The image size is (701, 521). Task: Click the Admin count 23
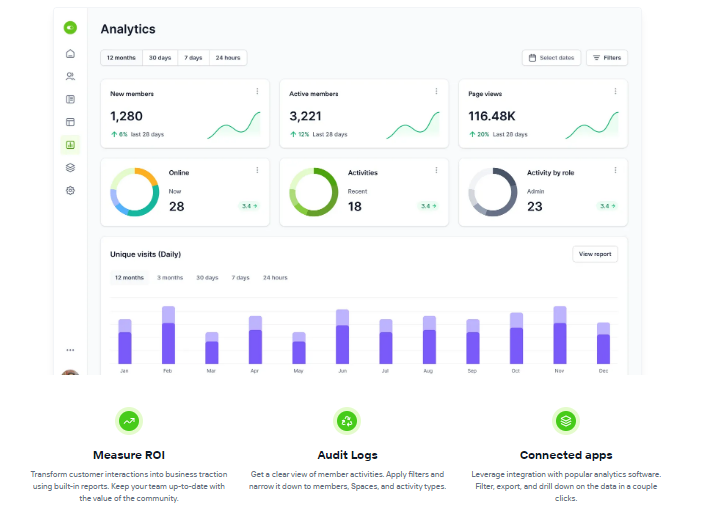coord(535,207)
